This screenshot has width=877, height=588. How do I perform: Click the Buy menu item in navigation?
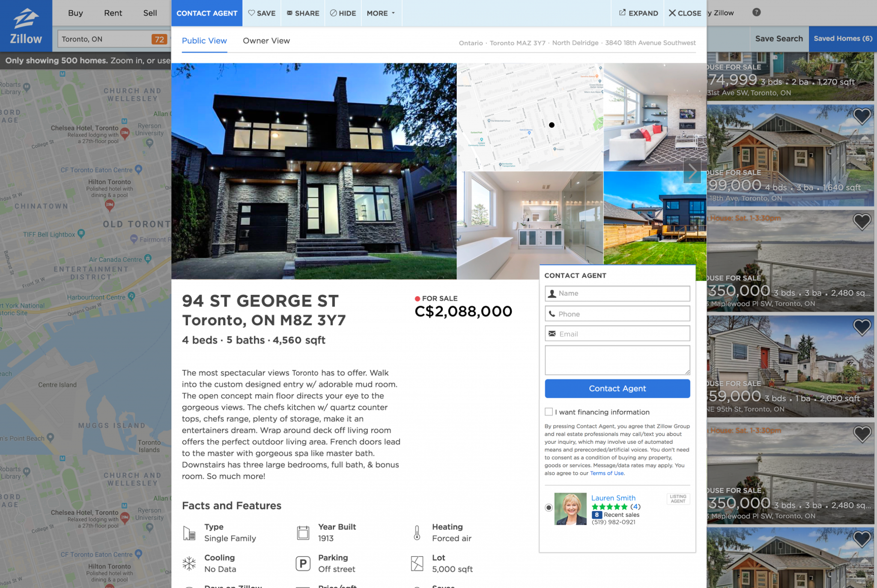pyautogui.click(x=75, y=13)
